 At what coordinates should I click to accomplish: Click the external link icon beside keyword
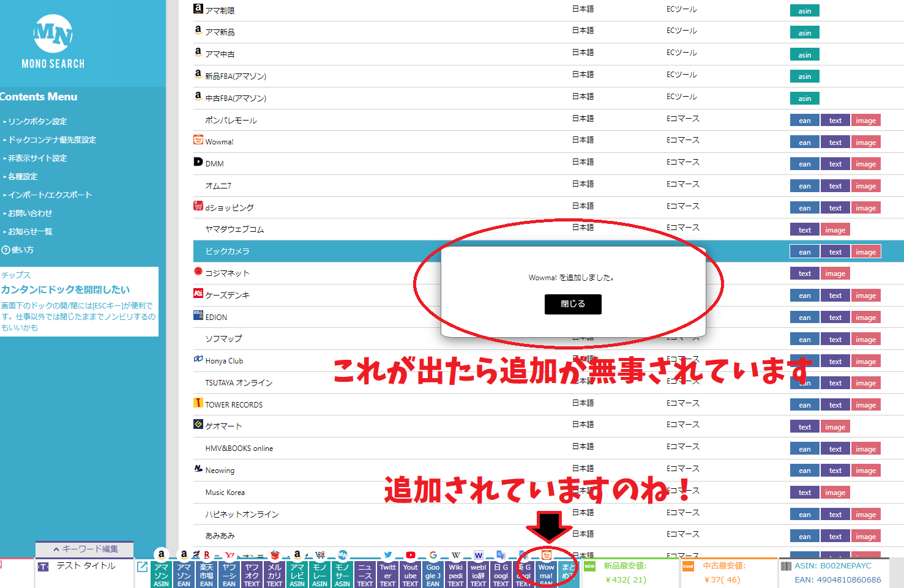tap(142, 567)
